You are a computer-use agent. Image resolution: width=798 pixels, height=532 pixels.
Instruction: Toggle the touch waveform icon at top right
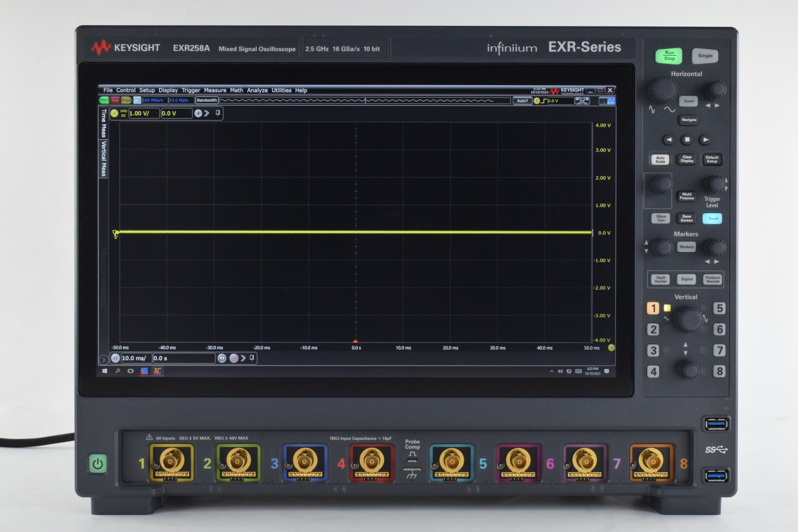click(x=612, y=101)
